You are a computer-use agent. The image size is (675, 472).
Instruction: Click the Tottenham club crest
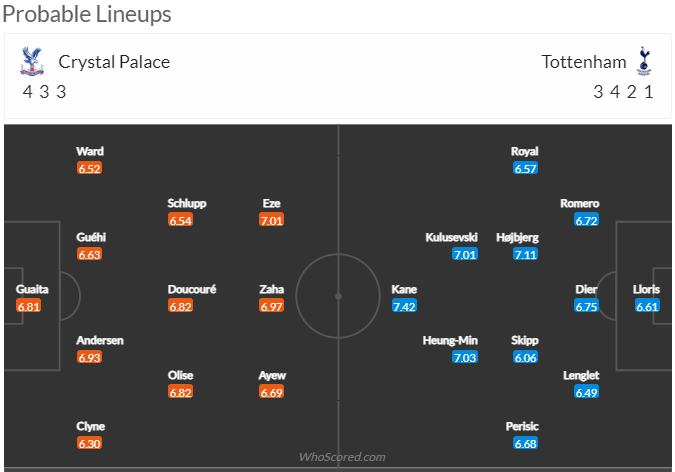pos(644,61)
